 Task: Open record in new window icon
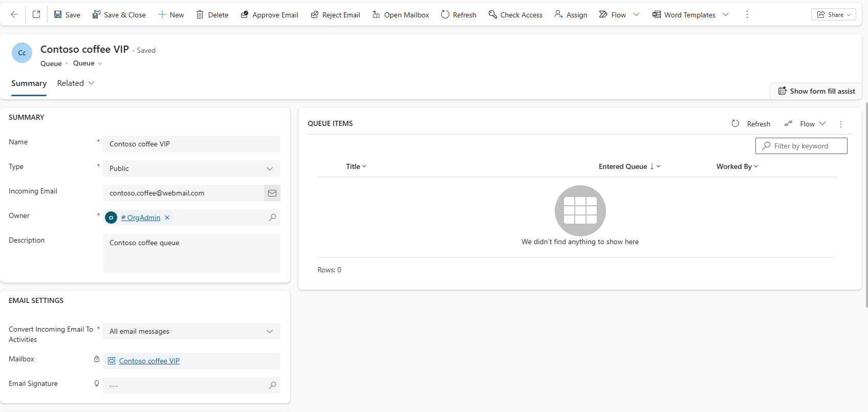click(x=36, y=14)
